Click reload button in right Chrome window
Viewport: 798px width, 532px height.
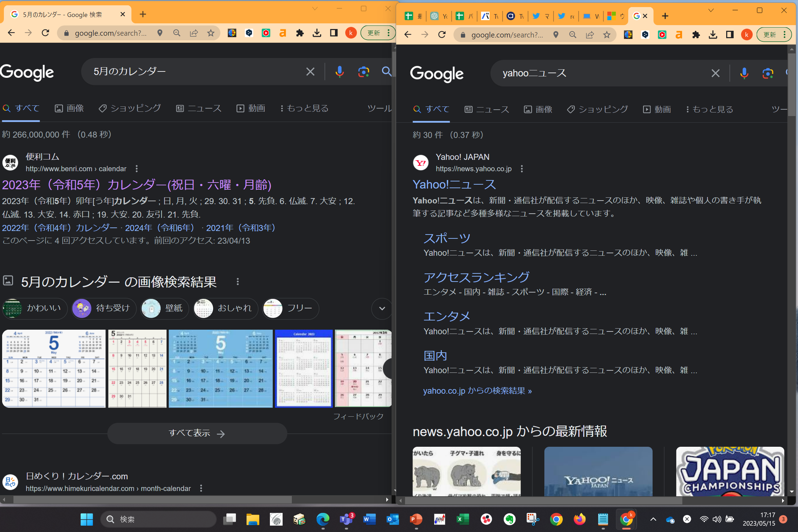(x=442, y=34)
